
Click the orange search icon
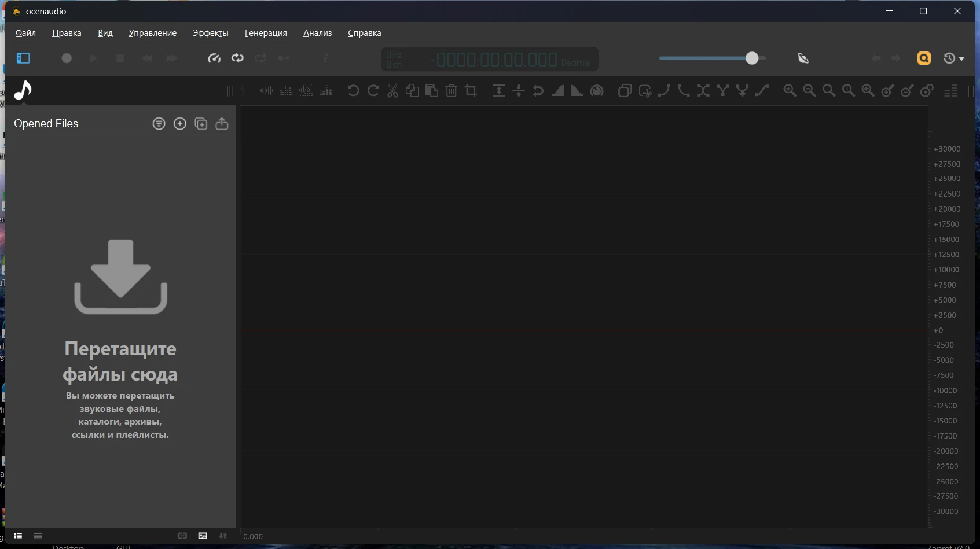pos(924,58)
